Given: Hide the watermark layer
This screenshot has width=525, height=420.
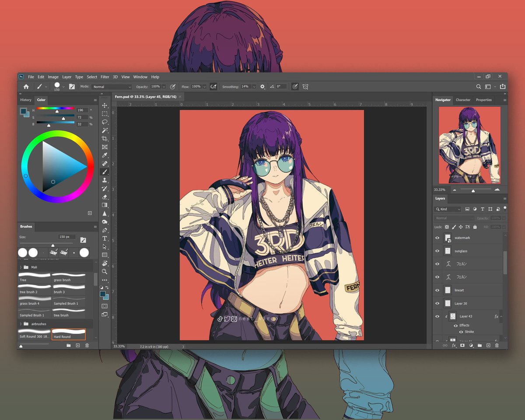Looking at the screenshot, I should 437,238.
